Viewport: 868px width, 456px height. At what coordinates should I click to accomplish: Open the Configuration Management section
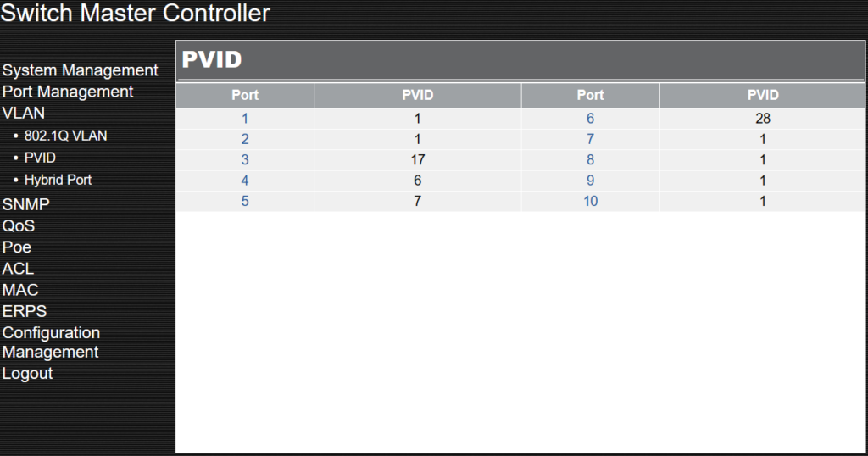click(51, 342)
